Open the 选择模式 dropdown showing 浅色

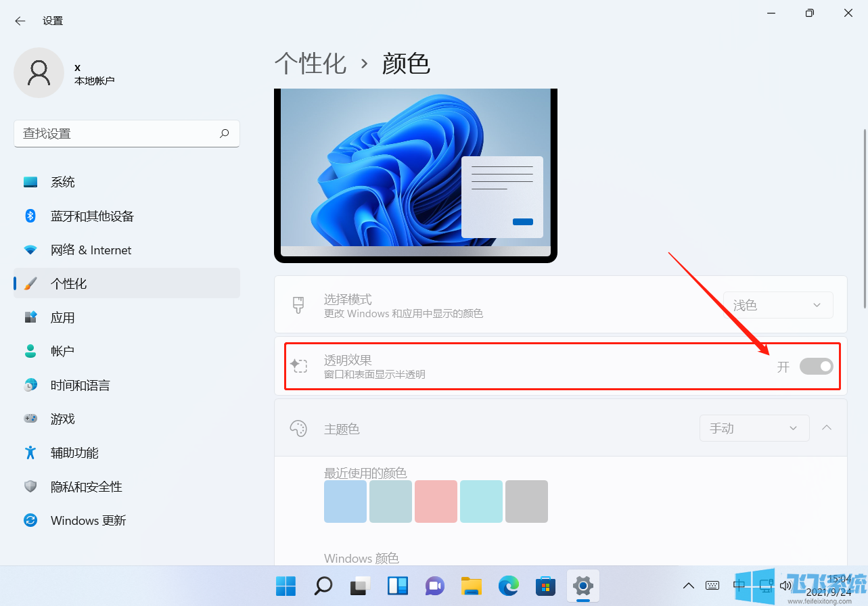point(777,304)
